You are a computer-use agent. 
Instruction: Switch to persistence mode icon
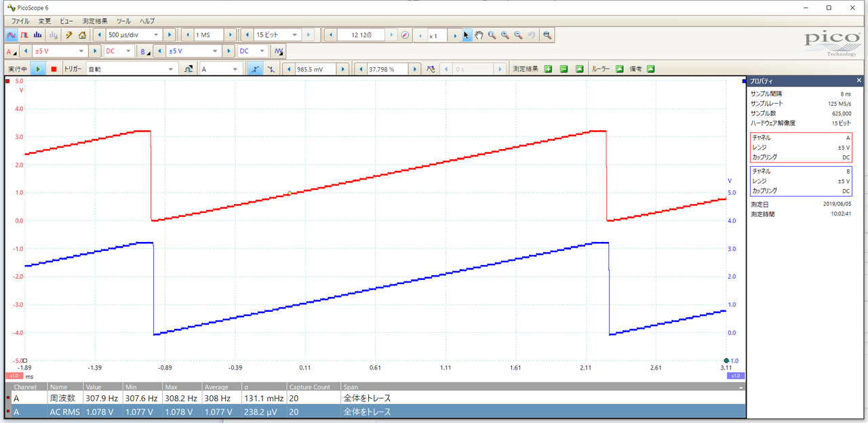24,35
